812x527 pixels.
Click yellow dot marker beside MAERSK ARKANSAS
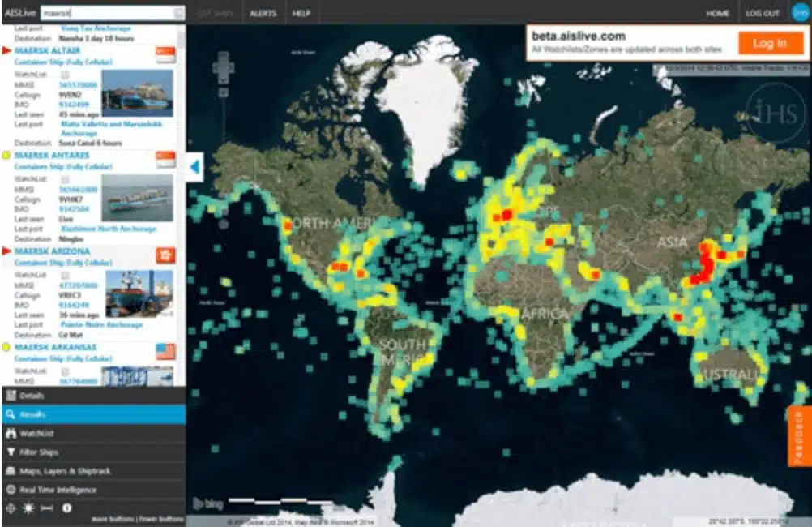[x=6, y=347]
